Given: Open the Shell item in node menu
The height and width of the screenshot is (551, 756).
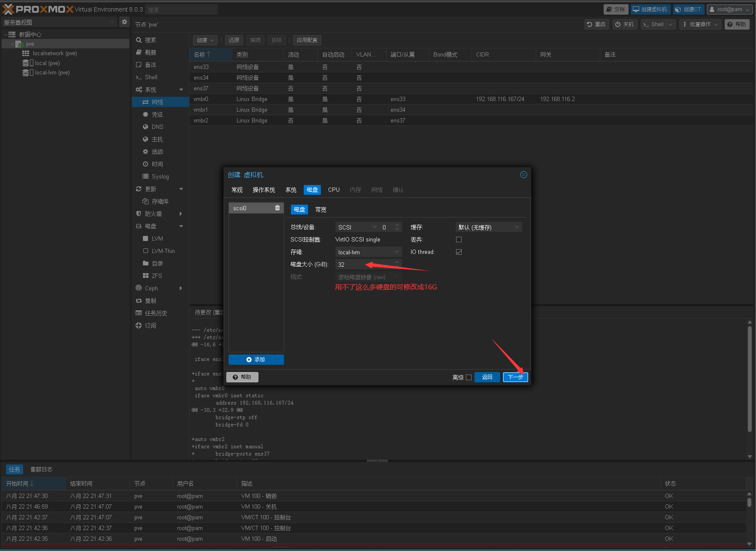Looking at the screenshot, I should (151, 77).
